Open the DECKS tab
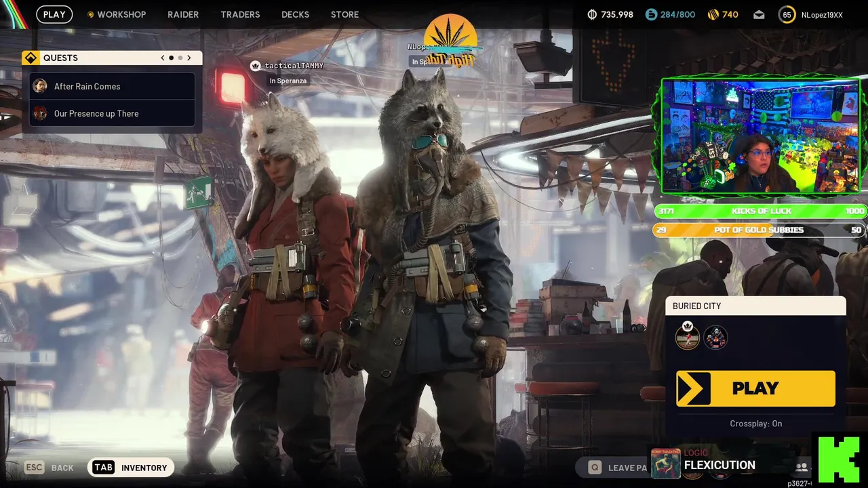 [295, 14]
